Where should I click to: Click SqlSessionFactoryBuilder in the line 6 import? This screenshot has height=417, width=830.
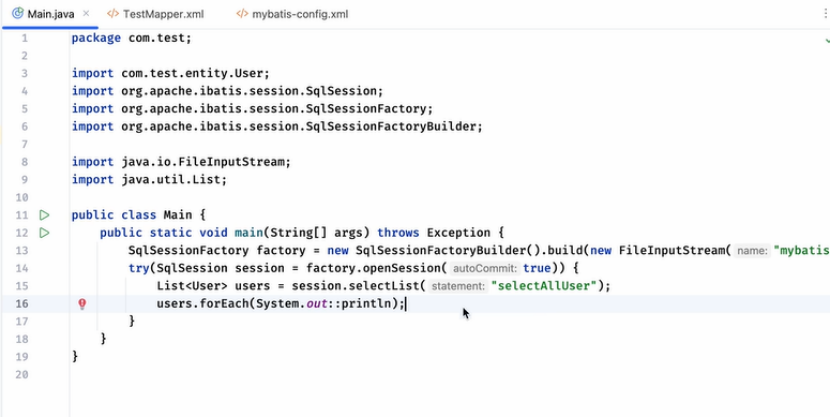click(x=392, y=126)
